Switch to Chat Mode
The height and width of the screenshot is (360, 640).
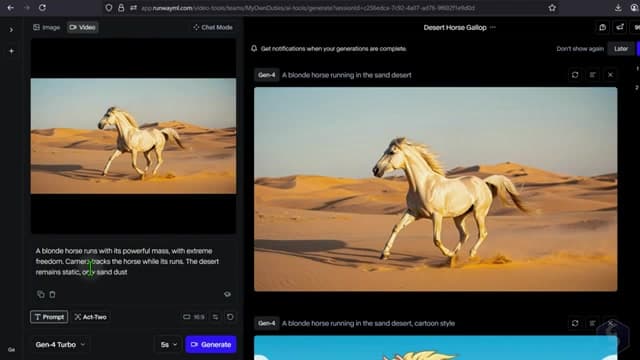[213, 27]
